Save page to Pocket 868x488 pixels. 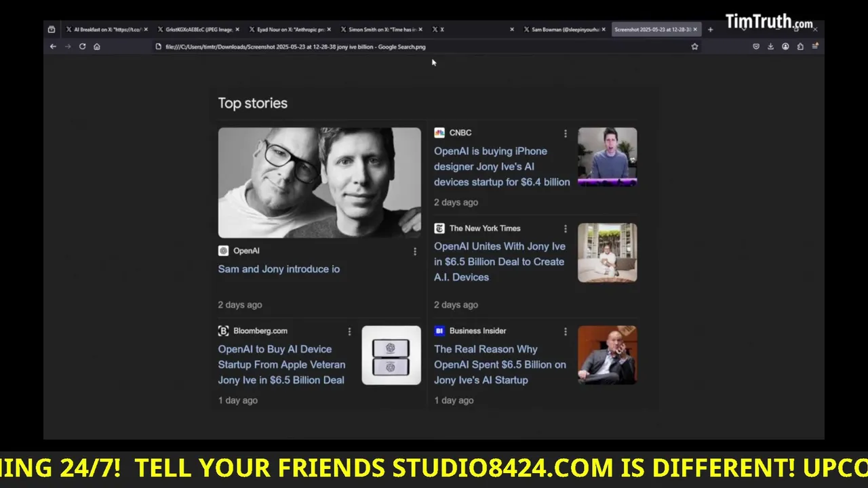pos(756,47)
